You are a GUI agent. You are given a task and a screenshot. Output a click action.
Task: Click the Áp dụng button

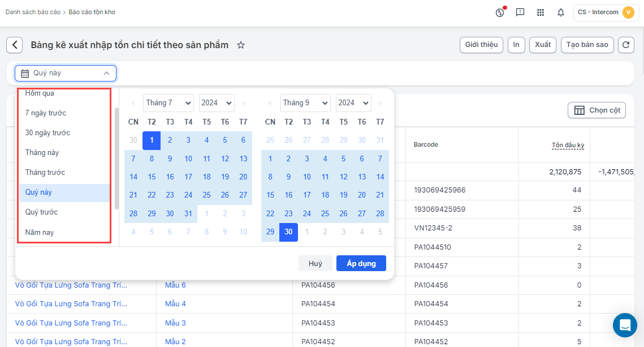[361, 264]
